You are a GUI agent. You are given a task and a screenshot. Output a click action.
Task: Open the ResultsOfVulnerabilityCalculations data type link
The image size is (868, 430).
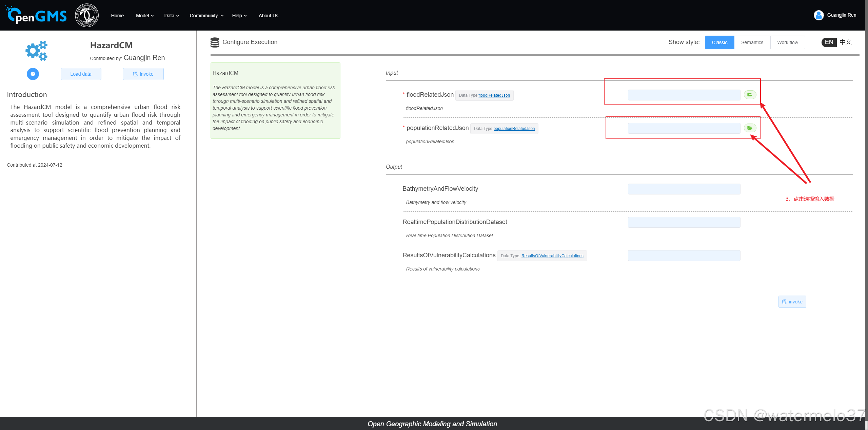click(552, 256)
